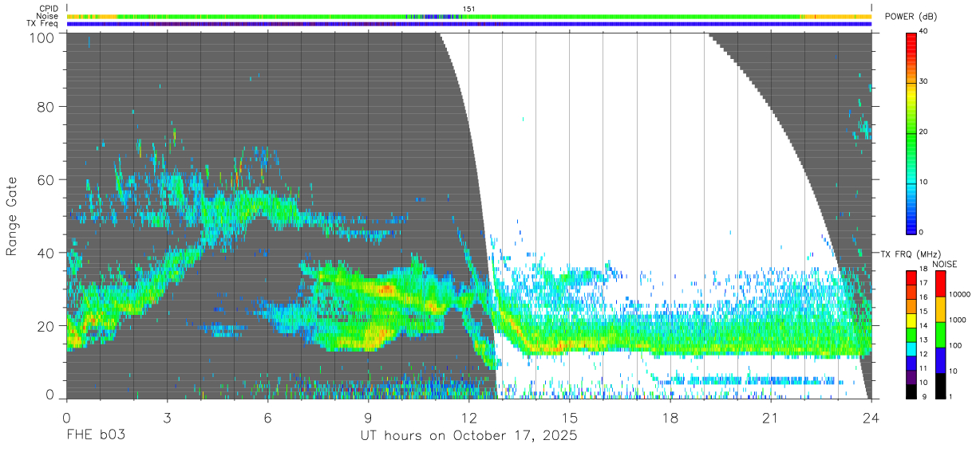Click the 10000 label on the NOISE scale

tap(959, 294)
